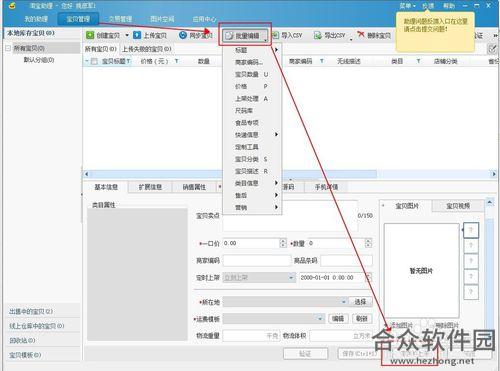Click the 同步宝贝 sync icon
The image size is (500, 371).
(x=183, y=35)
